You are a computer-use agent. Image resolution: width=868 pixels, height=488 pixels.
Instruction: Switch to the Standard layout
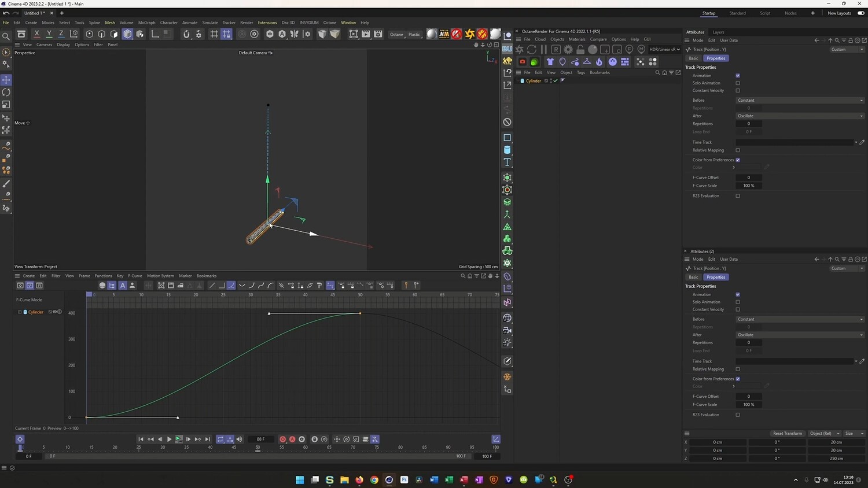pyautogui.click(x=737, y=13)
